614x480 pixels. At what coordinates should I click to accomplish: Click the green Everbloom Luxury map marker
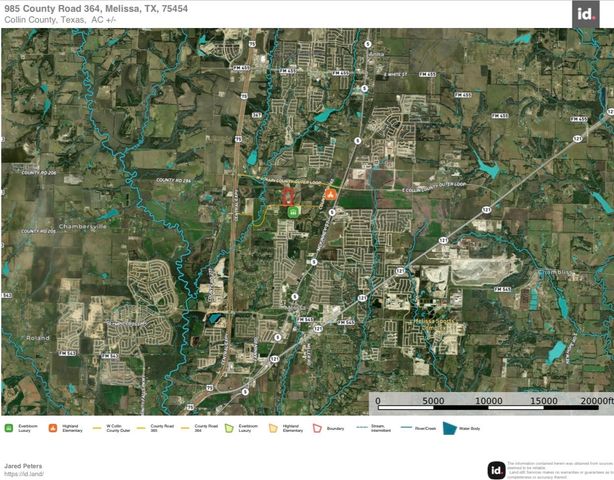(293, 212)
